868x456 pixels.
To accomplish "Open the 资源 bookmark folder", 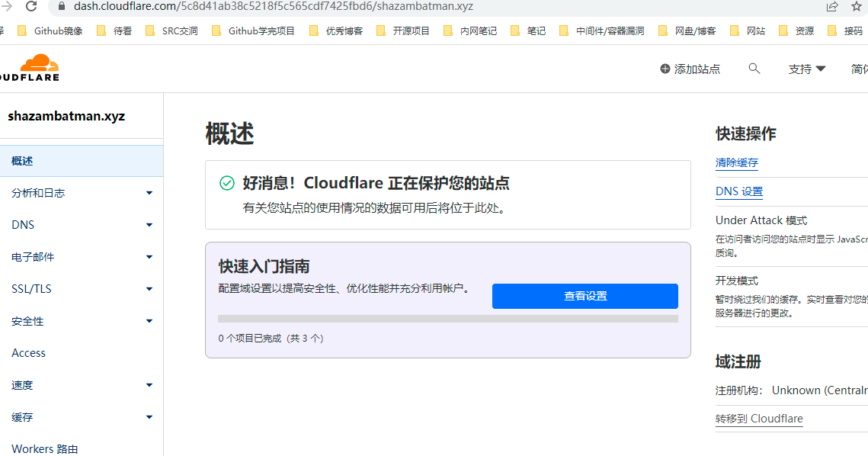I will pyautogui.click(x=796, y=31).
